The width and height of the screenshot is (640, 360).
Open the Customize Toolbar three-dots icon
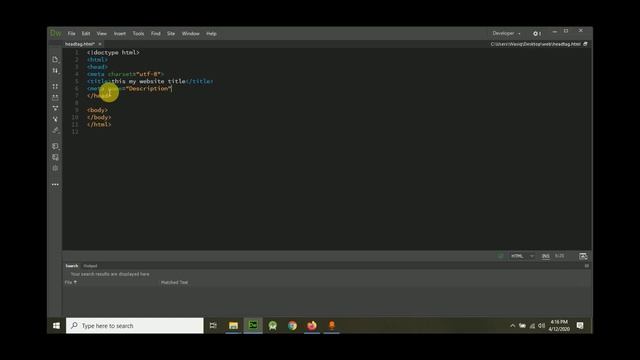(55, 184)
